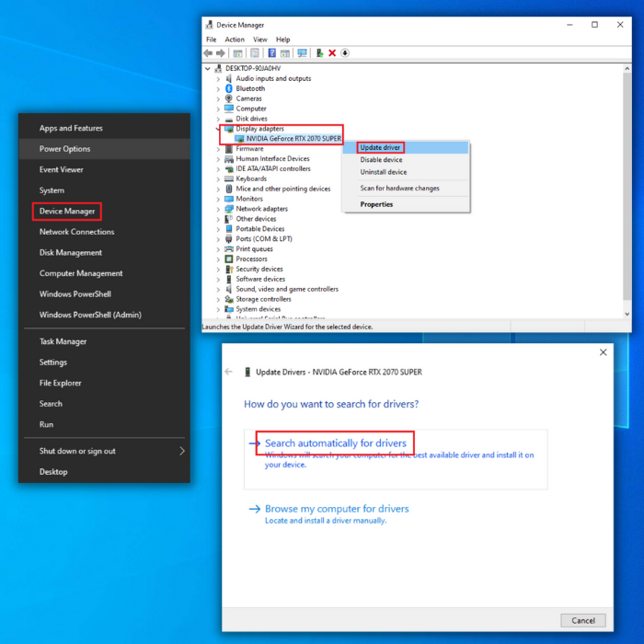The width and height of the screenshot is (644, 644).
Task: Click the Print queues printer icon
Action: coord(229,249)
